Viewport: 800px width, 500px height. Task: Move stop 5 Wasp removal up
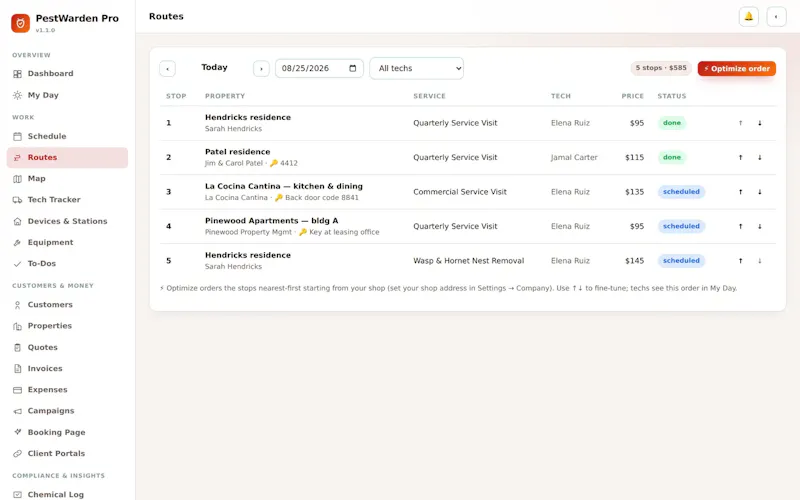740,261
